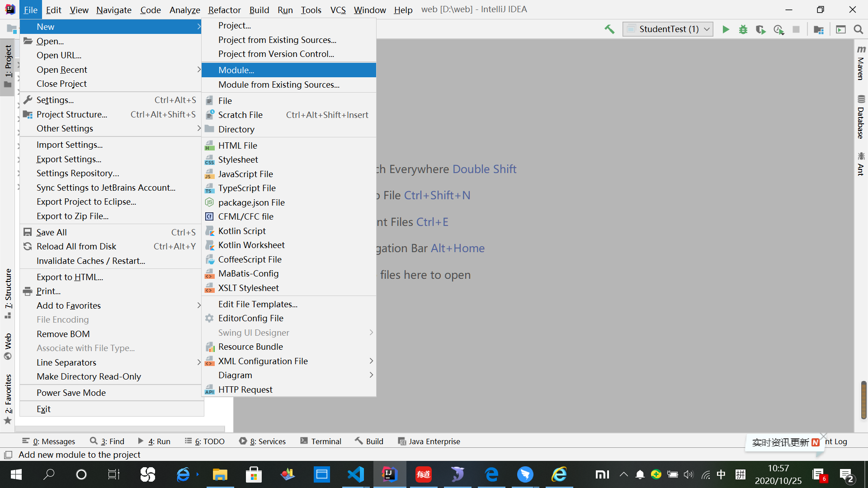This screenshot has width=868, height=488.
Task: Open Visual Studio Code from taskbar
Action: (x=356, y=474)
